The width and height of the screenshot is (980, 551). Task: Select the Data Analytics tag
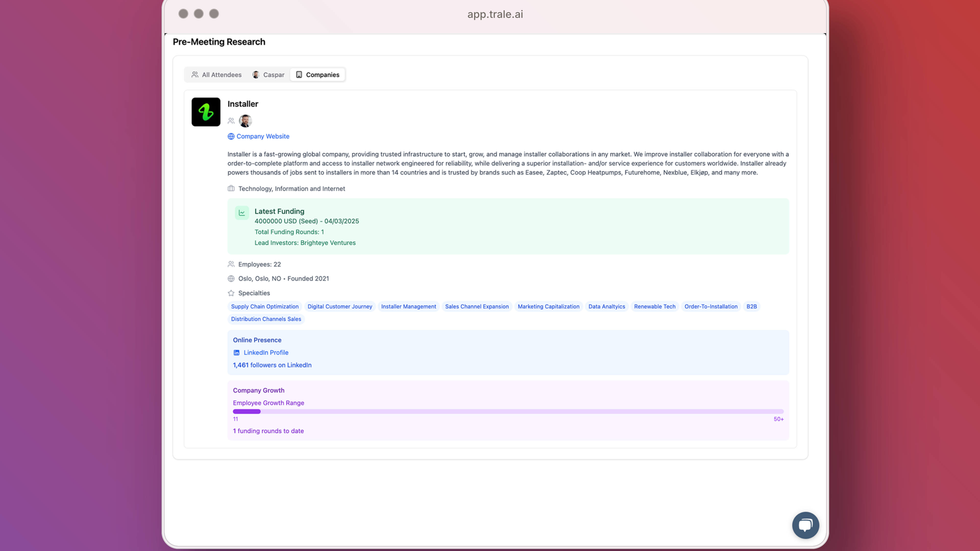coord(607,306)
